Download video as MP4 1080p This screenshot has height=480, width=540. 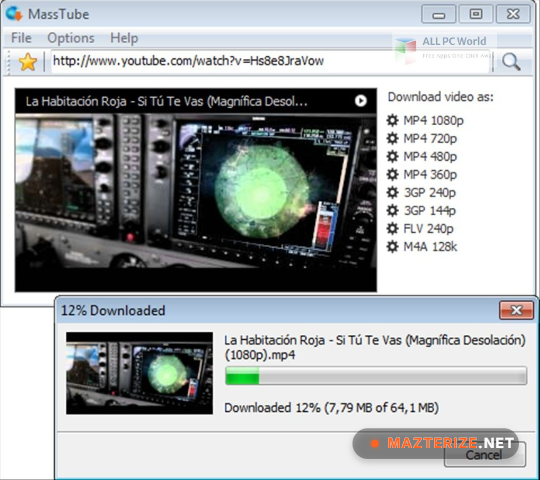[x=433, y=121]
